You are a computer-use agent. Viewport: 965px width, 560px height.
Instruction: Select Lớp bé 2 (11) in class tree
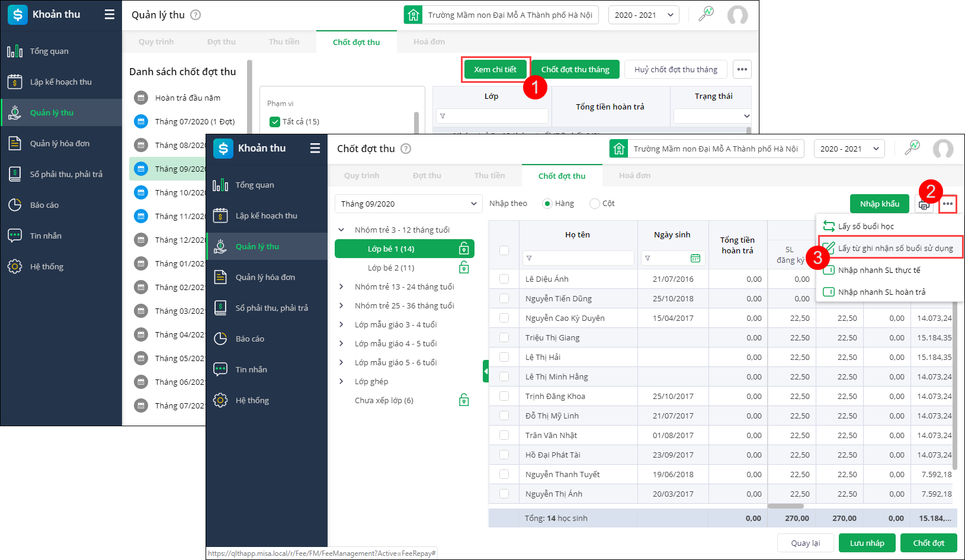click(x=391, y=268)
